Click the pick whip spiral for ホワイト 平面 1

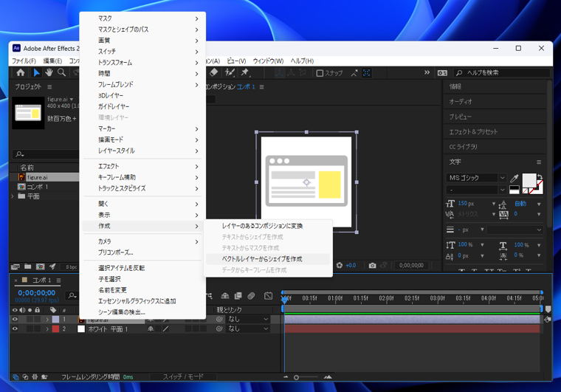click(219, 329)
